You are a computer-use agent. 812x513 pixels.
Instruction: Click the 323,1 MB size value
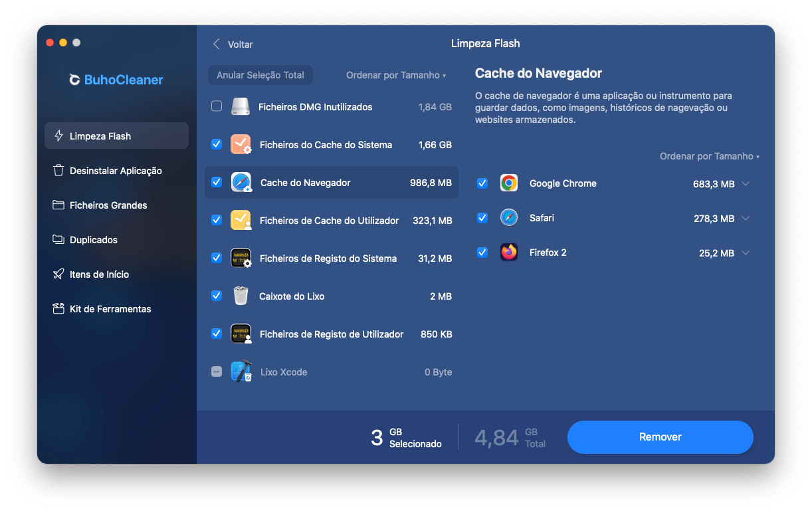point(433,221)
